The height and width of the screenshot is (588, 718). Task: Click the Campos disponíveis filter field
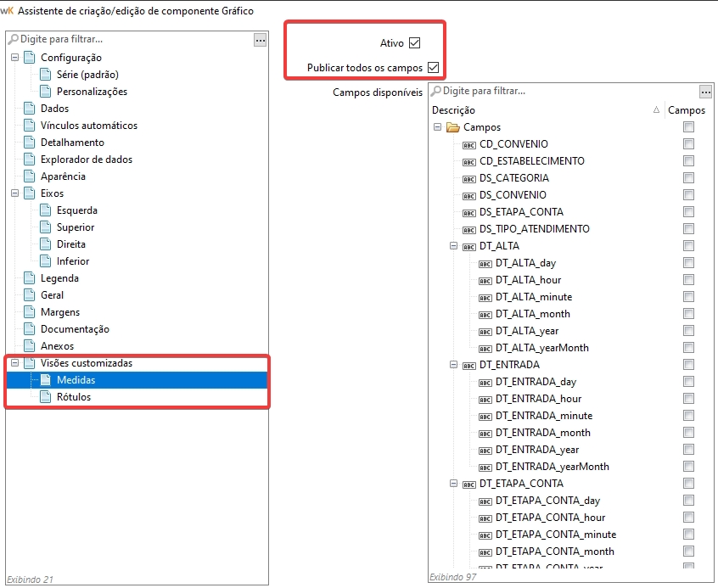point(560,91)
